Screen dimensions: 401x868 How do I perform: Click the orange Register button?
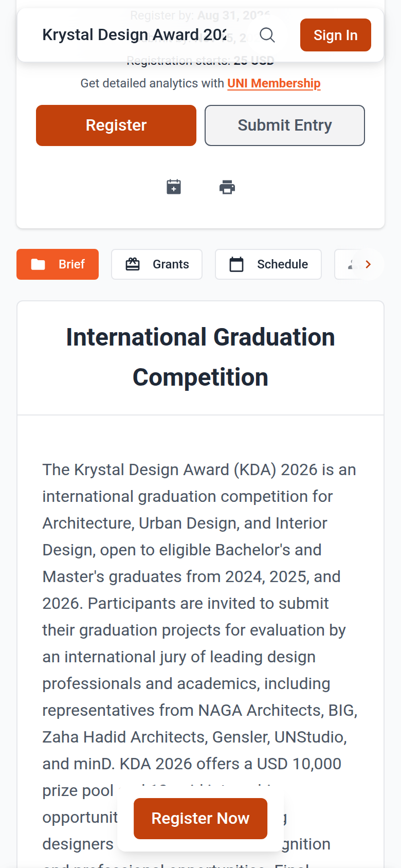point(116,125)
